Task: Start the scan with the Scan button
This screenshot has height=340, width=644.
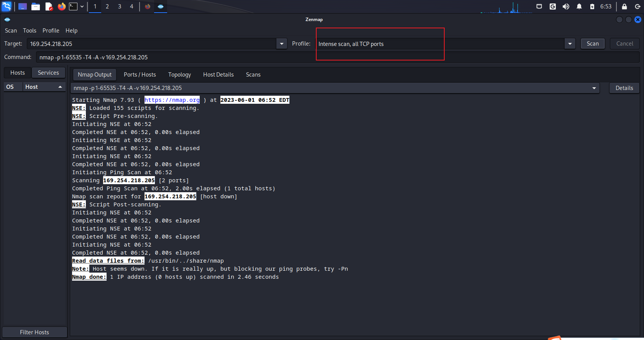Action: click(x=593, y=44)
